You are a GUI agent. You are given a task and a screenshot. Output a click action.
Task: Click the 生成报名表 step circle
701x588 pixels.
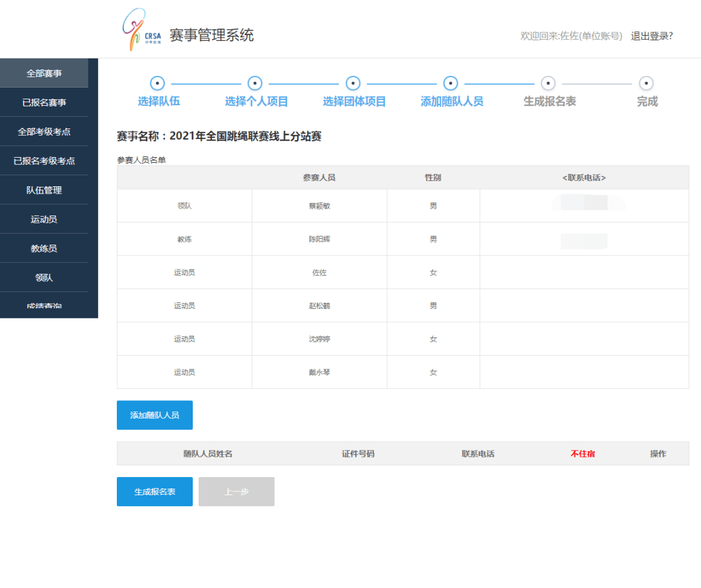[x=548, y=83]
